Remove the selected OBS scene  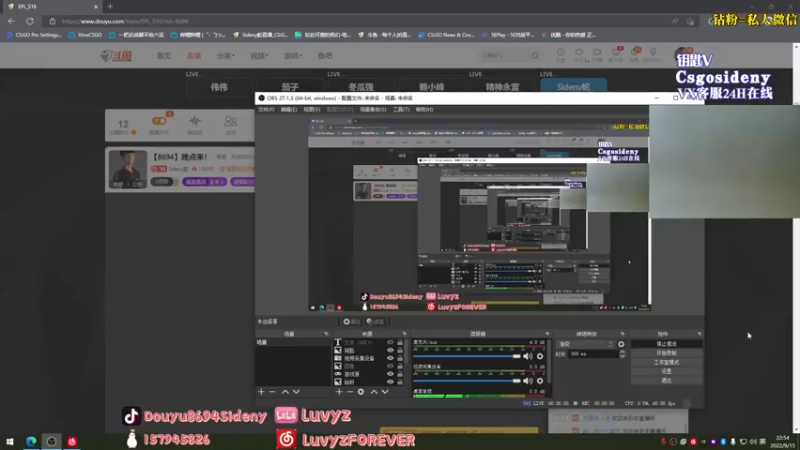[x=272, y=392]
